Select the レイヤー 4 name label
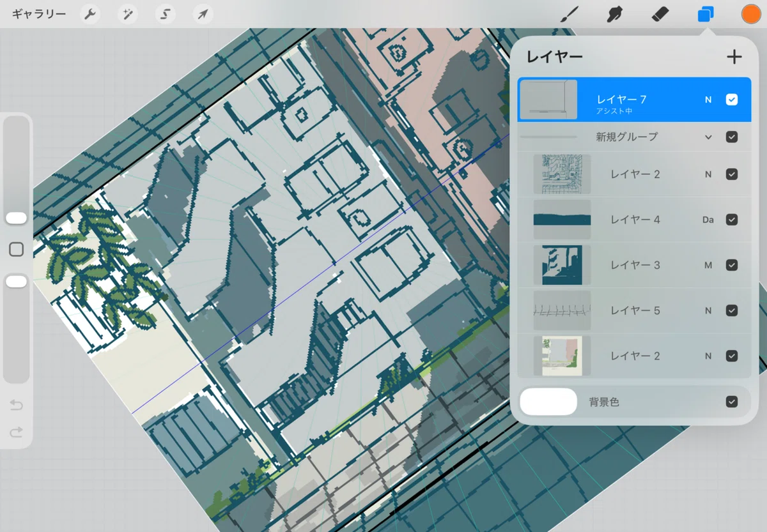Viewport: 767px width, 532px height. [x=635, y=220]
